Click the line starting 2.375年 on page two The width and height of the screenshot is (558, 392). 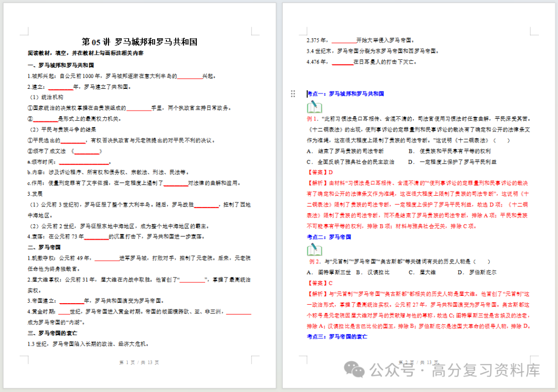361,40
